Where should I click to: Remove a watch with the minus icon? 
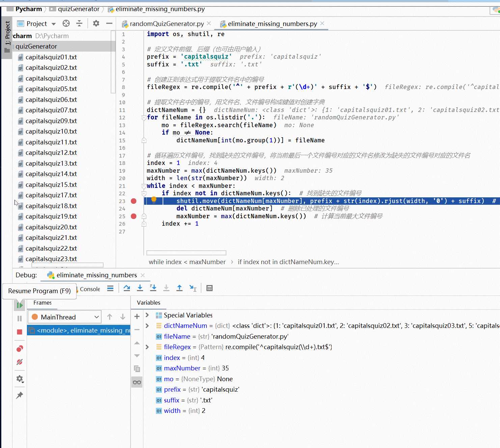tap(137, 330)
